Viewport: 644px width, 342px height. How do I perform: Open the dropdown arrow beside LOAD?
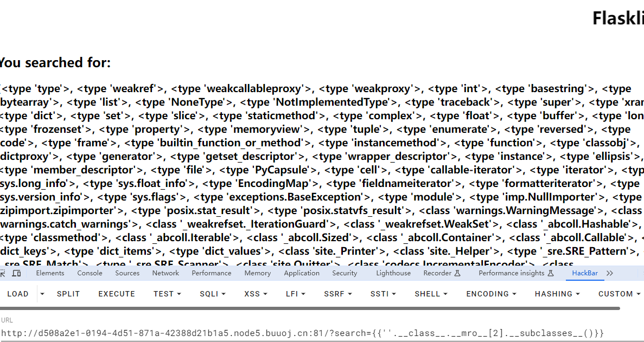click(42, 294)
